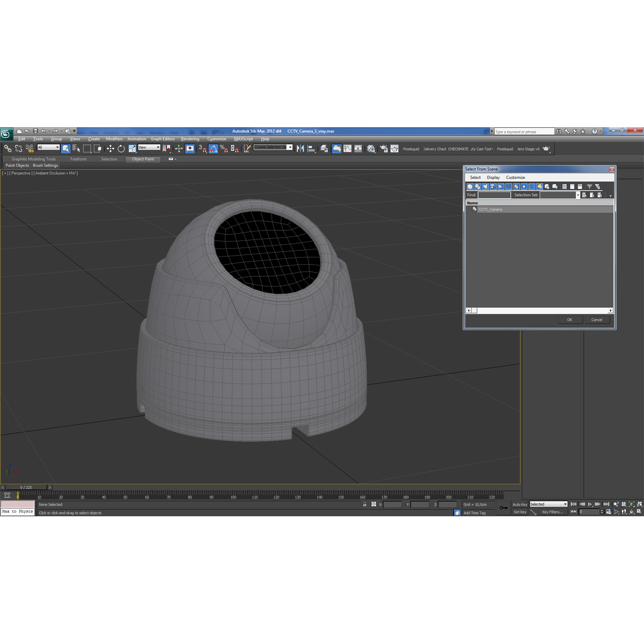Image resolution: width=644 pixels, height=644 pixels.
Task: Select the Select and Rotate tool
Action: tap(121, 149)
